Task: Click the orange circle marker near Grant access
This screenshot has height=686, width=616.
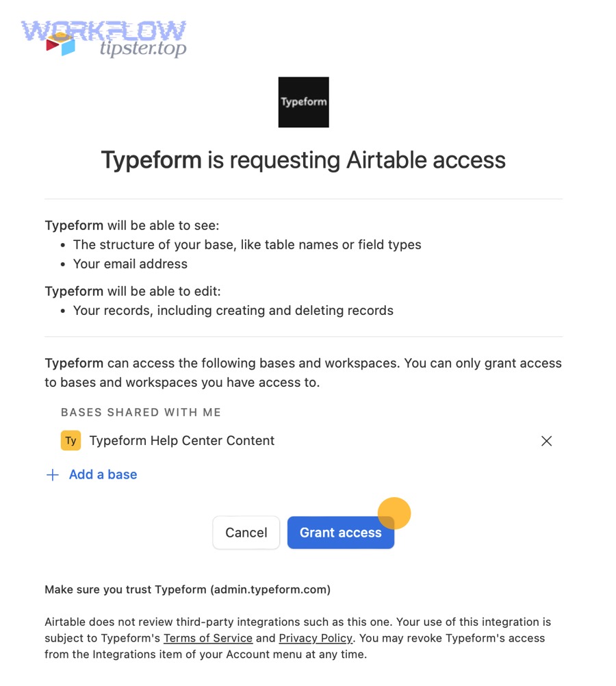Action: click(394, 513)
